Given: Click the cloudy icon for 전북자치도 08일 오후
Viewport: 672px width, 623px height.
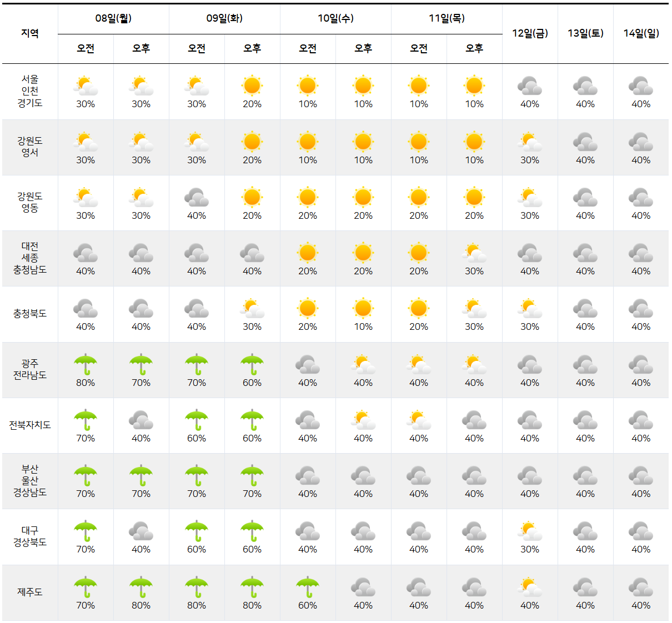Looking at the screenshot, I should (x=141, y=420).
